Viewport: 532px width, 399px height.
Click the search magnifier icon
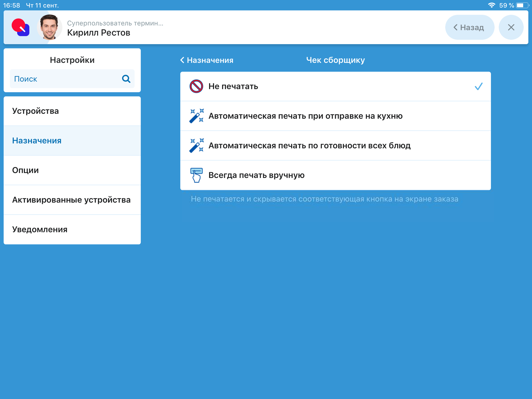pyautogui.click(x=126, y=79)
